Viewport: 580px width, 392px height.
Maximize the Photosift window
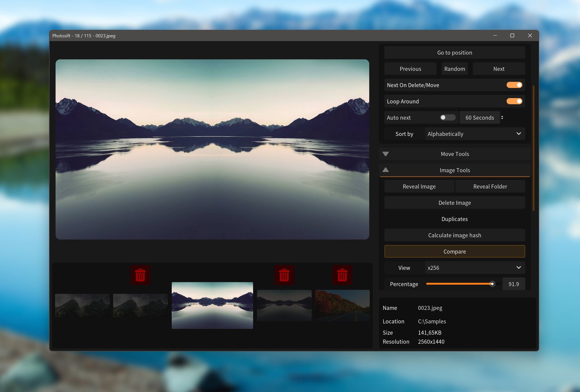point(512,35)
